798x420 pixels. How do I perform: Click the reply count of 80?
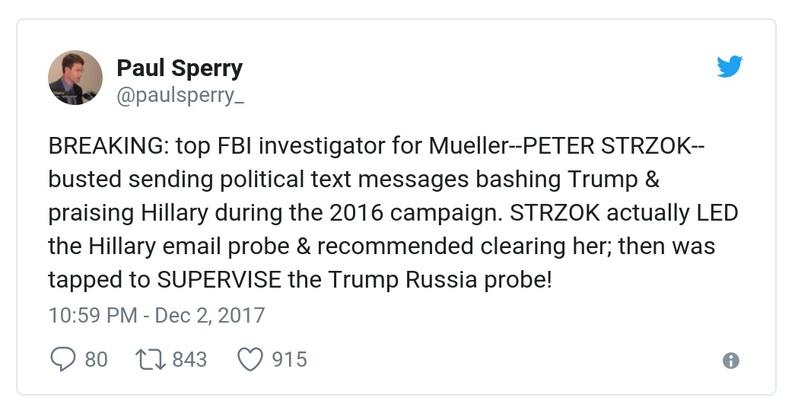[96, 359]
